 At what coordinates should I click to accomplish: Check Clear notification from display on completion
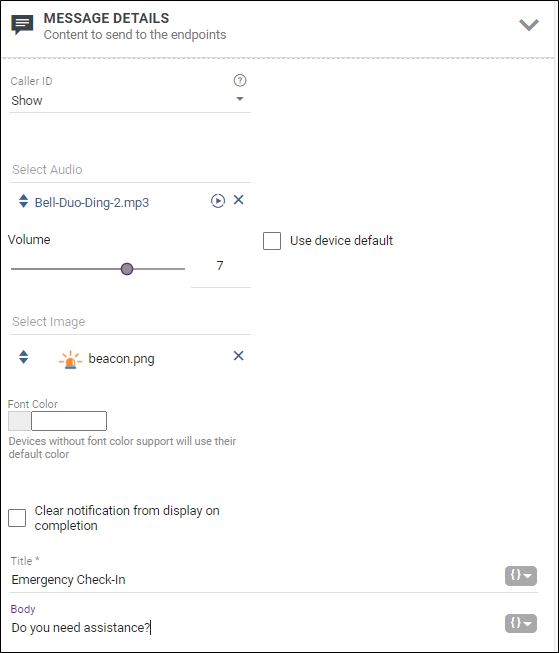pos(17,518)
